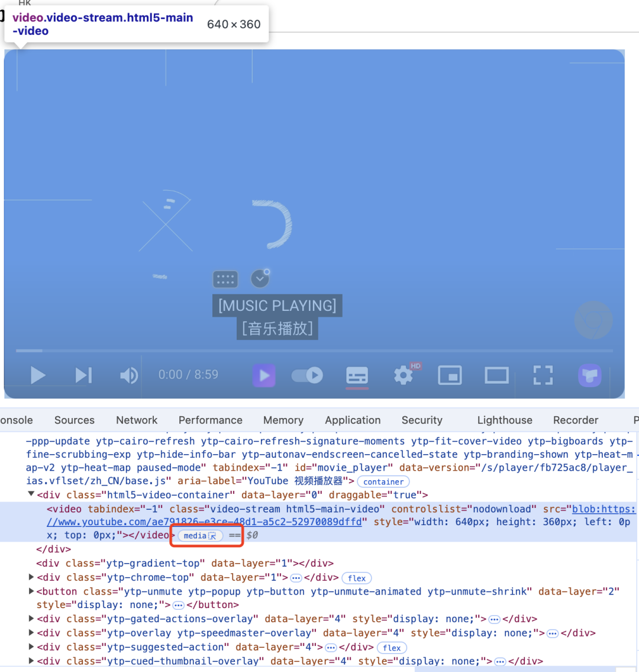Toggle subtitles with the captions button
The image size is (639, 672).
[357, 375]
